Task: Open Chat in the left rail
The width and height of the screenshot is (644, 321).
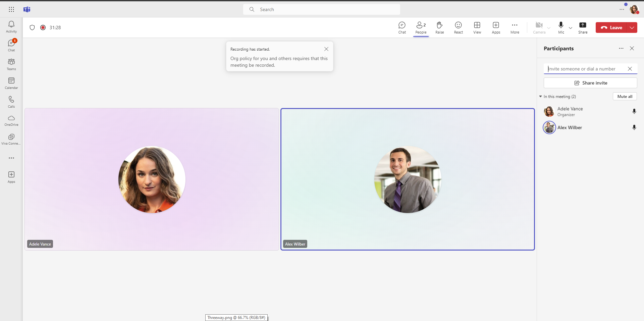Action: tap(11, 46)
